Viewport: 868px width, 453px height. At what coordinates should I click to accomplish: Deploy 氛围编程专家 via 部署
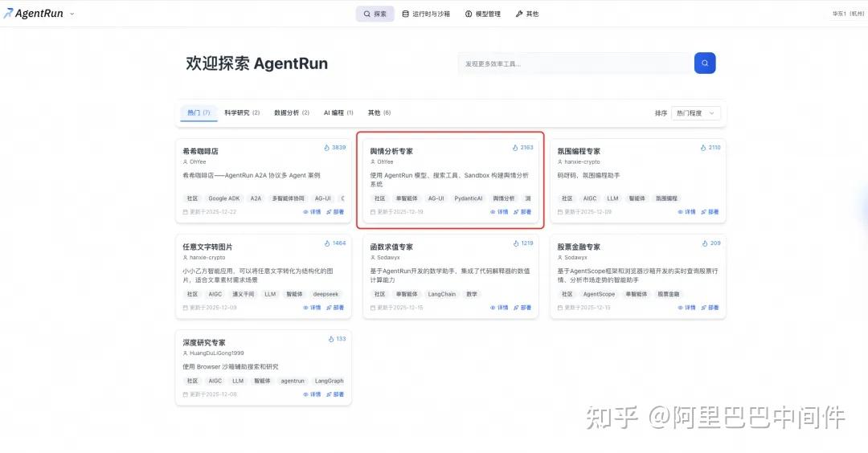[710, 212]
